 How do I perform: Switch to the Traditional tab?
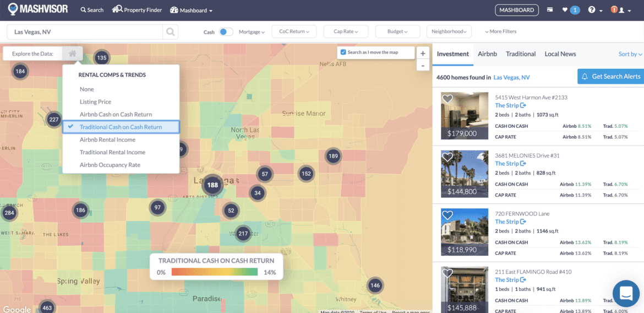(521, 54)
